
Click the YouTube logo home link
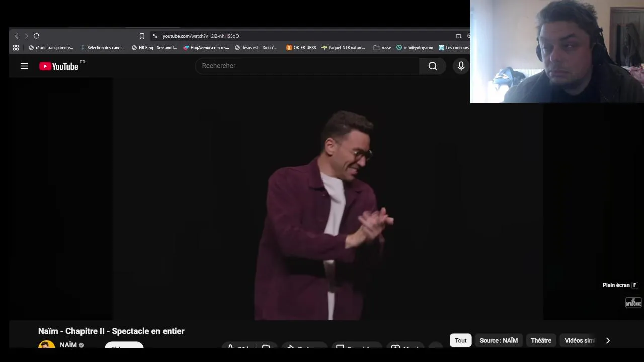(59, 66)
